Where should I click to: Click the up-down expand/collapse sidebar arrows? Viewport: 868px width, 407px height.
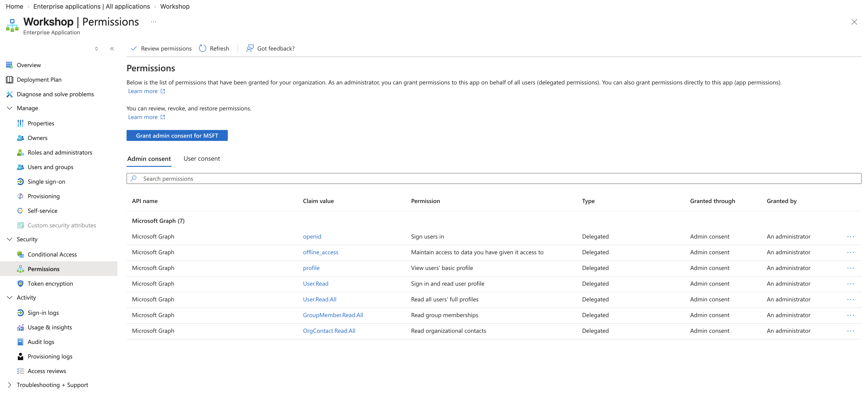click(x=96, y=49)
